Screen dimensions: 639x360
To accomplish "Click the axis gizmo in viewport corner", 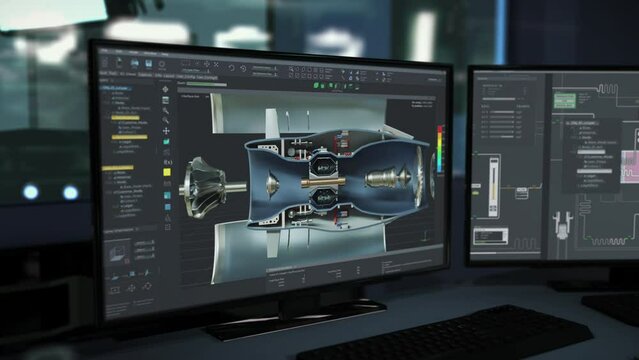I will pos(426,235).
